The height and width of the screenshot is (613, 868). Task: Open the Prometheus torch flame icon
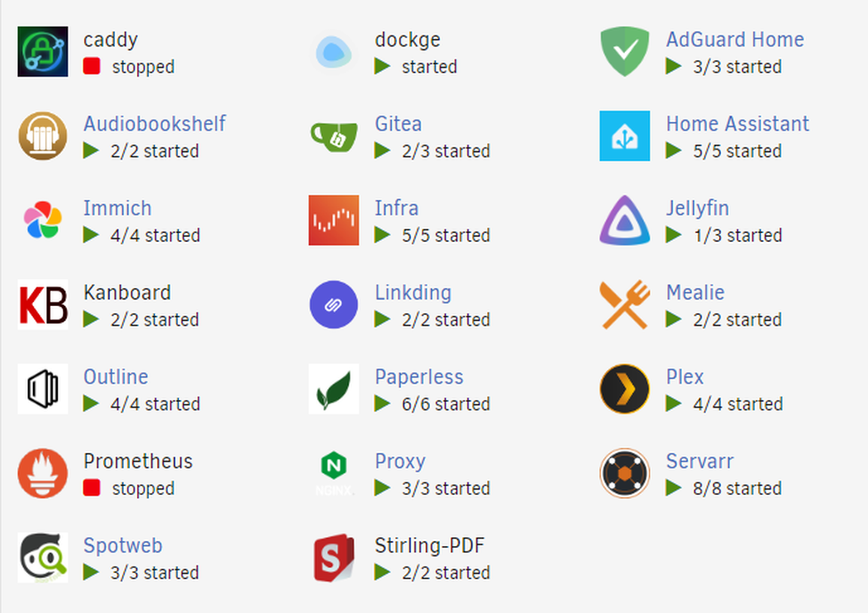(x=43, y=473)
